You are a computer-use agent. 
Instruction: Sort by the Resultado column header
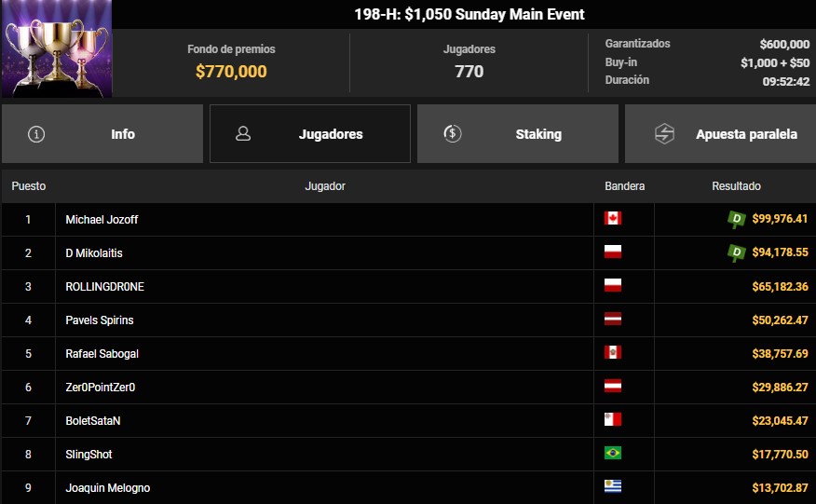(736, 186)
